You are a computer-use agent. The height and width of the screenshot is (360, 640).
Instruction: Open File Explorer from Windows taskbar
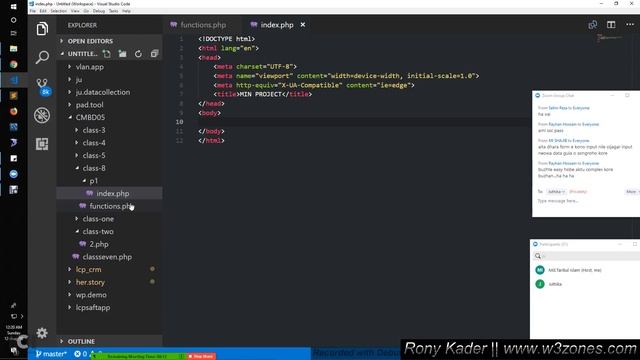pyautogui.click(x=13, y=49)
